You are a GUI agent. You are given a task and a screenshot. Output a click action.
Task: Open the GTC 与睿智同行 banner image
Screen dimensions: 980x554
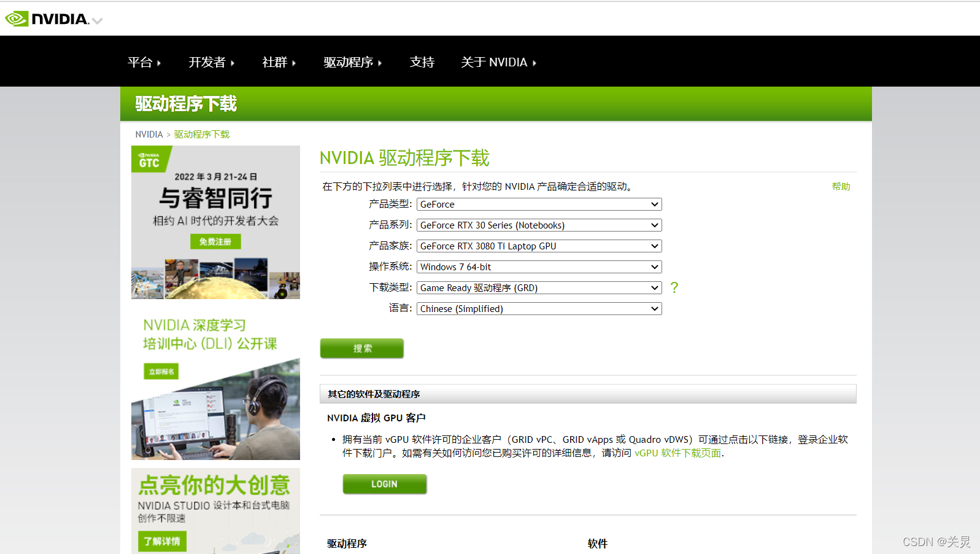pos(215,222)
